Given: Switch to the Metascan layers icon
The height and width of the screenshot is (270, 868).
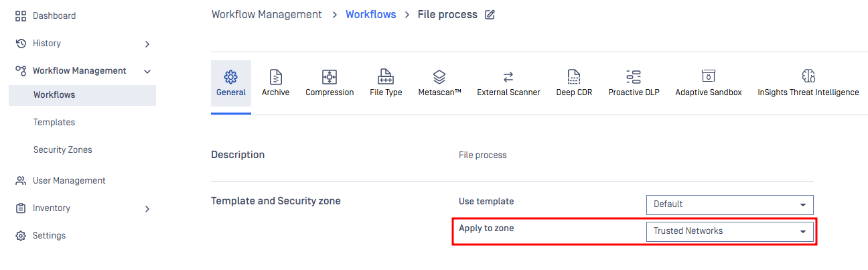Looking at the screenshot, I should click(439, 76).
